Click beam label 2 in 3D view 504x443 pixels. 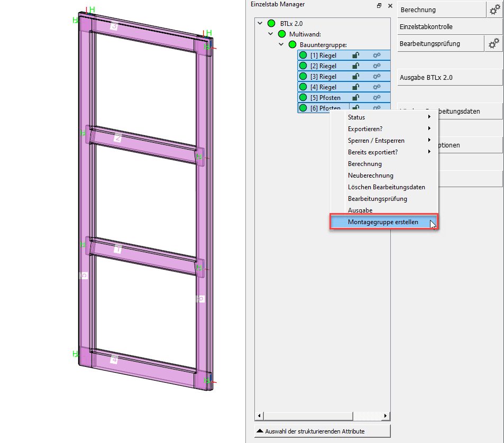coord(118,138)
